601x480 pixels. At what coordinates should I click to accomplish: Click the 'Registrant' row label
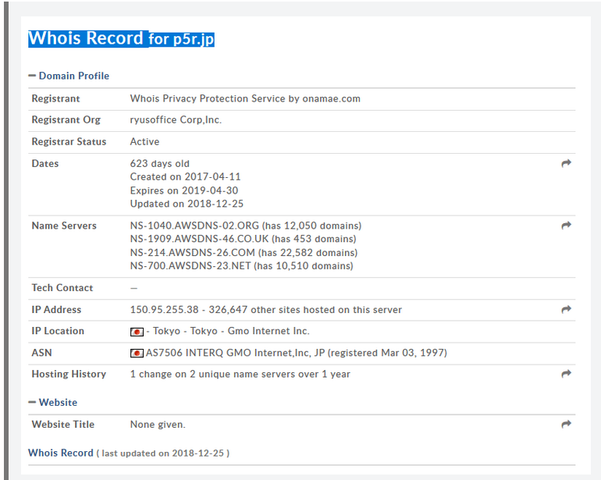click(x=56, y=99)
